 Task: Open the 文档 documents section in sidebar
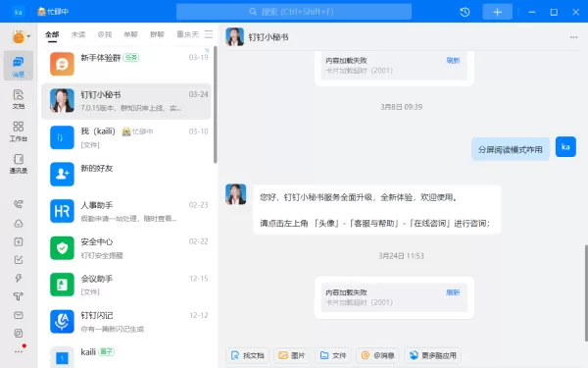[19, 99]
